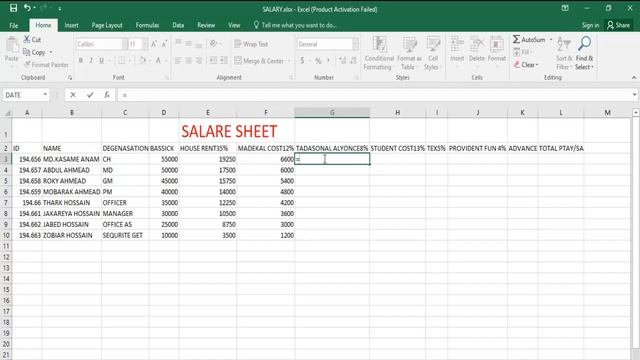Screen dimensions: 640x360
Task: Click the formula bar Enter checkmark
Action: (x=90, y=95)
